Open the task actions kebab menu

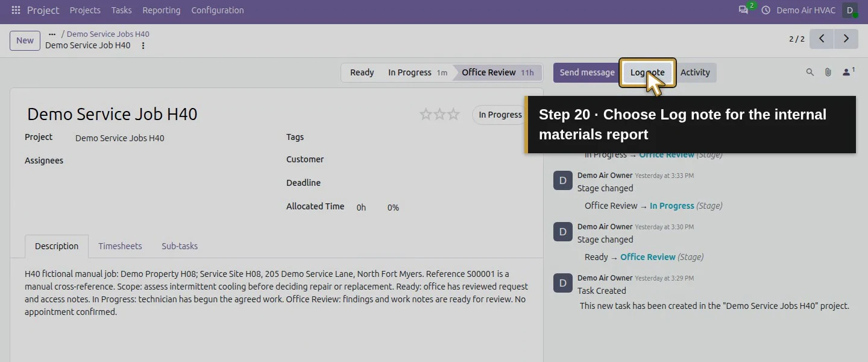[x=143, y=46]
